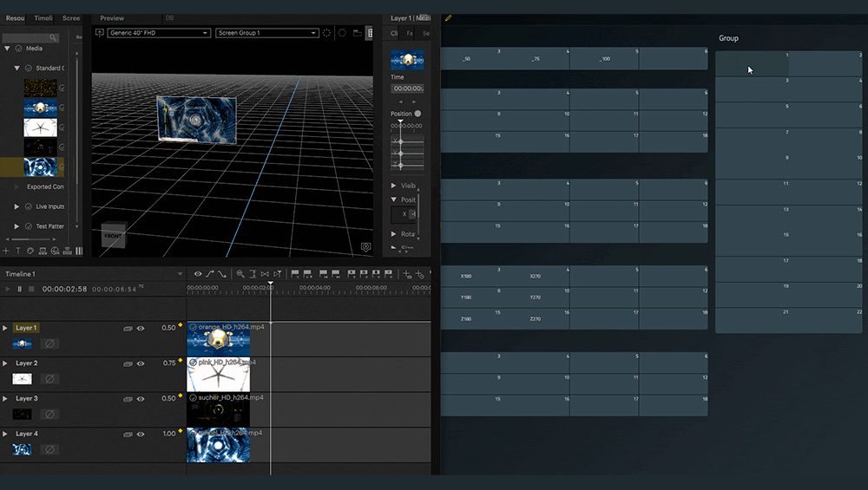Viewport: 868px width, 490px height.
Task: Expand the Test Patterns tree node
Action: (16, 226)
